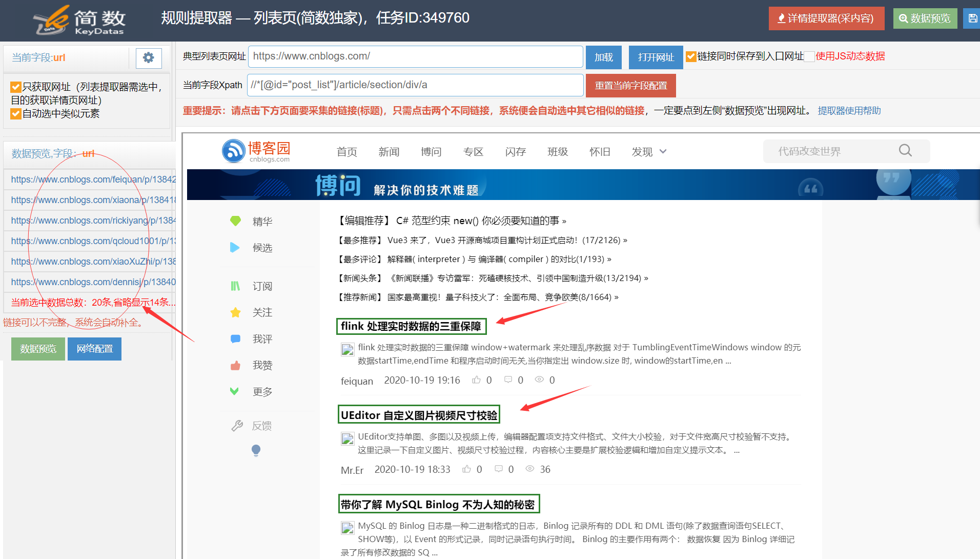This screenshot has width=980, height=559.
Task: Click the green 精华 sidebar icon
Action: [x=235, y=221]
